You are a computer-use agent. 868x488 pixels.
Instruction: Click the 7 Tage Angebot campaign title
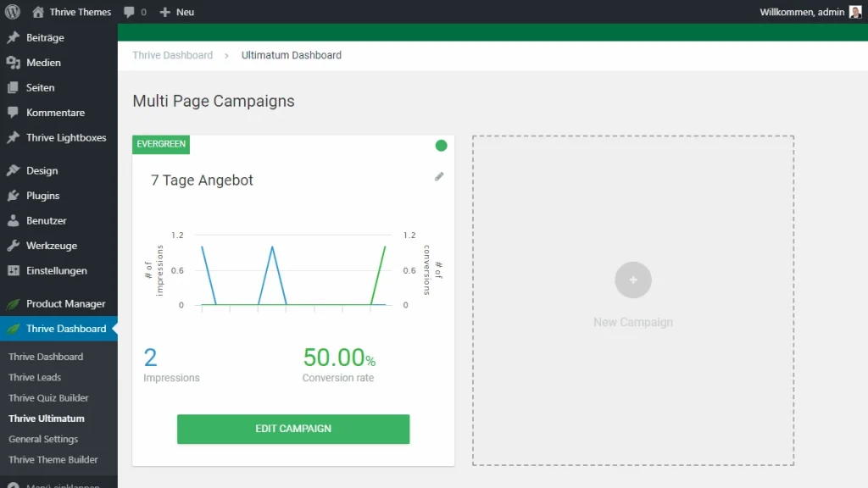pos(202,180)
